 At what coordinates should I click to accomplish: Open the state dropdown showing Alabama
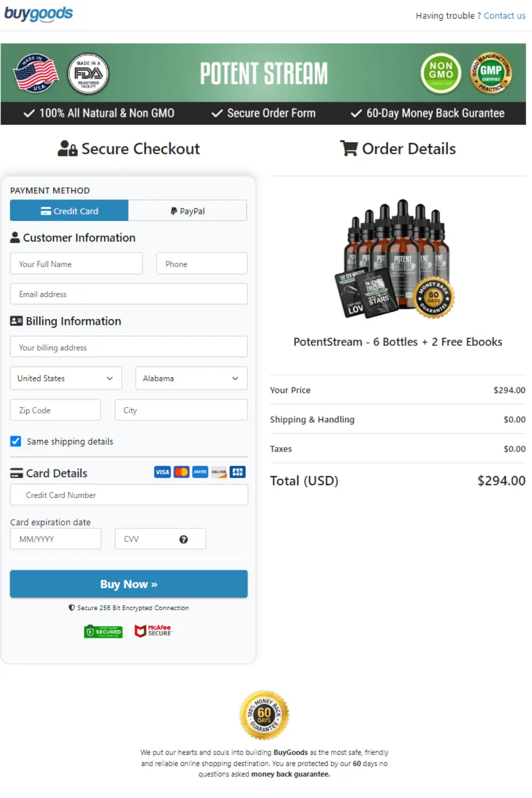190,378
